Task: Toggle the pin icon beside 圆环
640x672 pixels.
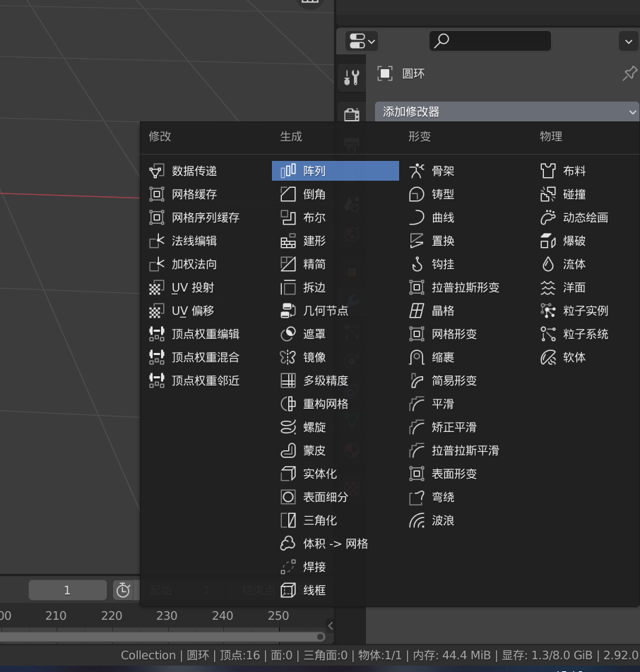Action: (x=629, y=73)
